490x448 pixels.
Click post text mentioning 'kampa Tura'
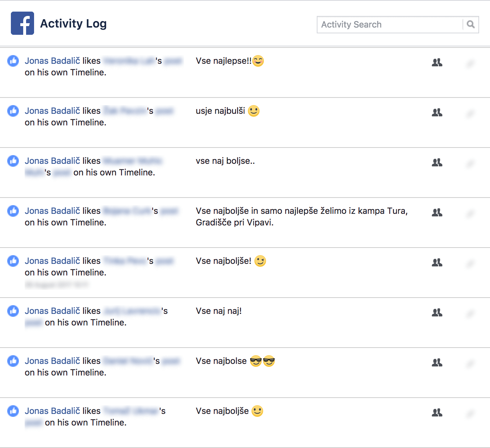pyautogui.click(x=302, y=216)
